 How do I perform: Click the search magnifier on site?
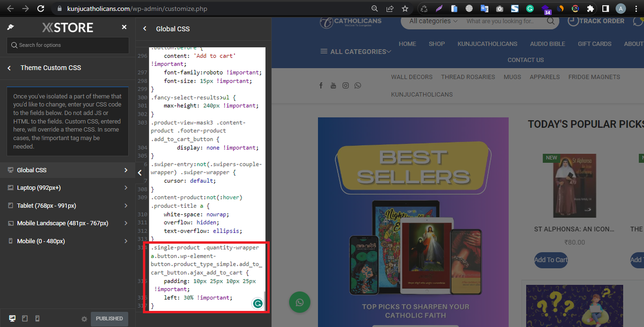[x=551, y=21]
